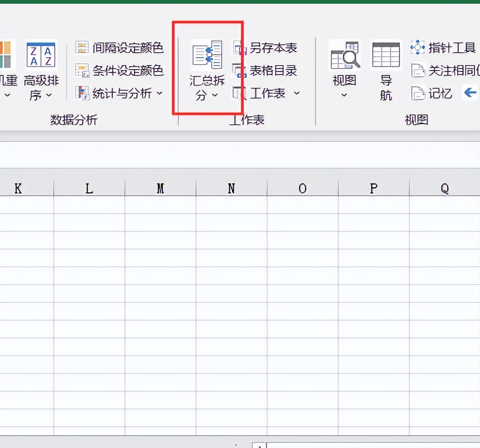Click the 导航 navigation pane icon
The height and width of the screenshot is (448, 480).
point(385,54)
